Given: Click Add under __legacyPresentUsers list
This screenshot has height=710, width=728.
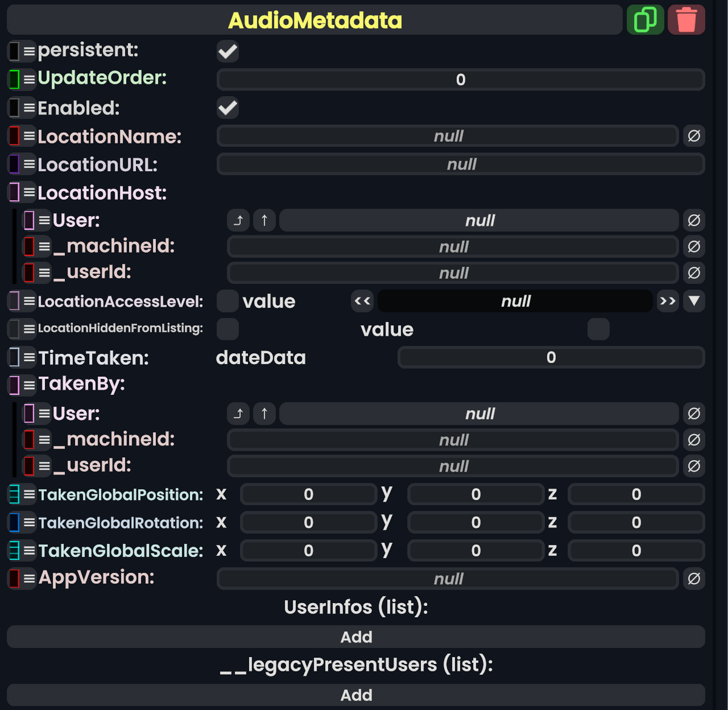Looking at the screenshot, I should (x=356, y=695).
